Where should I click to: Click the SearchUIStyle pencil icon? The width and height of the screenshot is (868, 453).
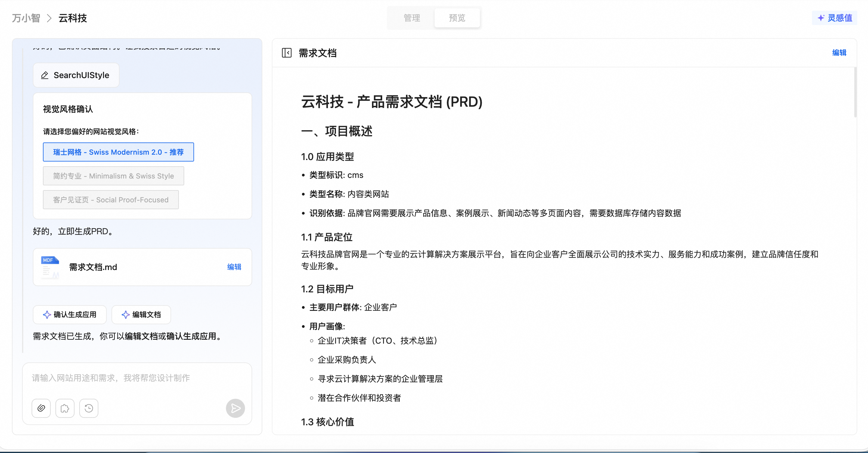pos(45,75)
